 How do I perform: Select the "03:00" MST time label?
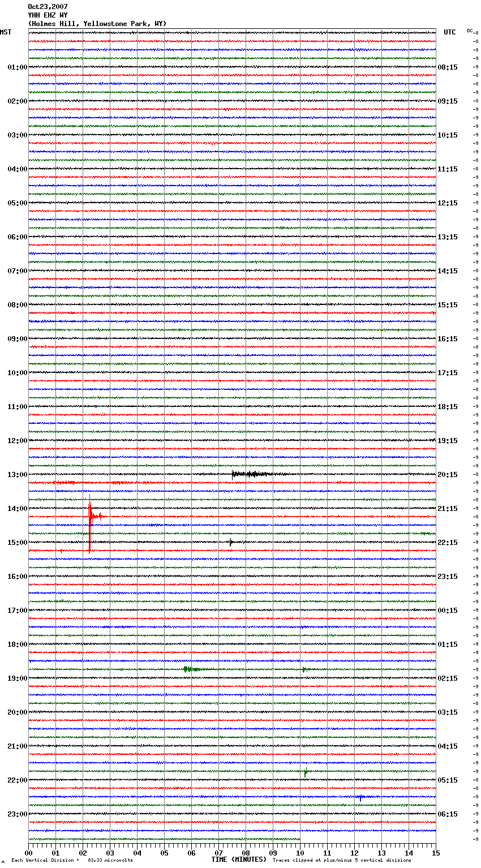pyautogui.click(x=18, y=135)
